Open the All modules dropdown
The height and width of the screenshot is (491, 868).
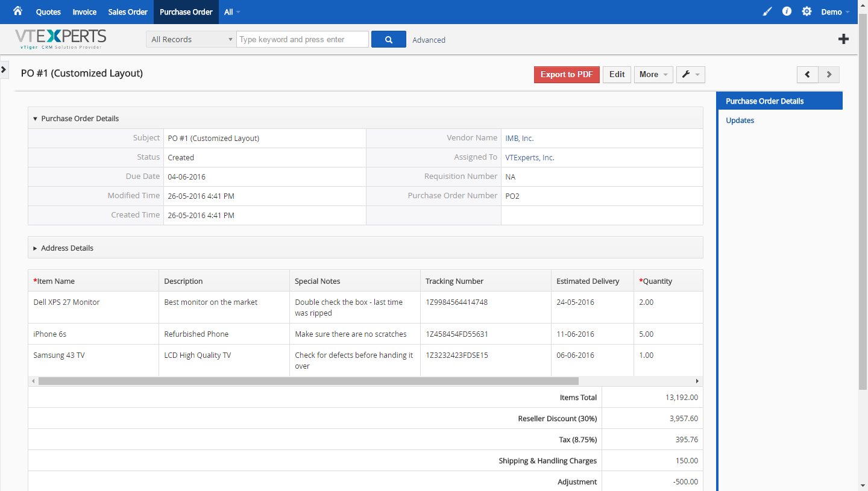(x=232, y=12)
